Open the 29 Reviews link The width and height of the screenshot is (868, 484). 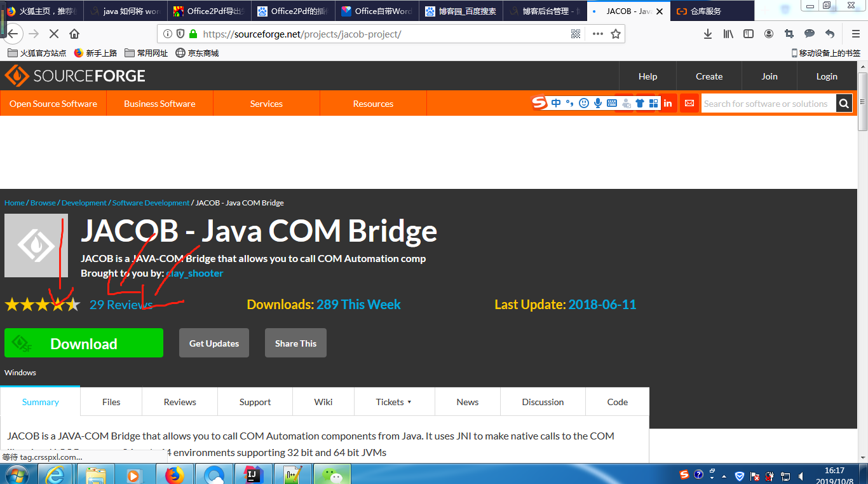point(121,305)
